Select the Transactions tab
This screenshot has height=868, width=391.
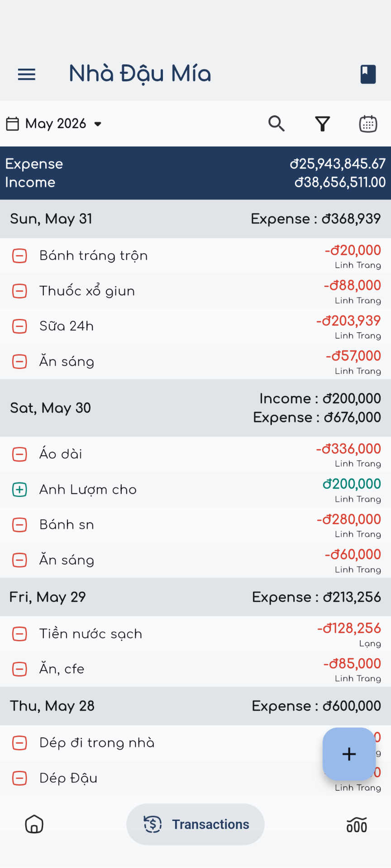click(195, 824)
